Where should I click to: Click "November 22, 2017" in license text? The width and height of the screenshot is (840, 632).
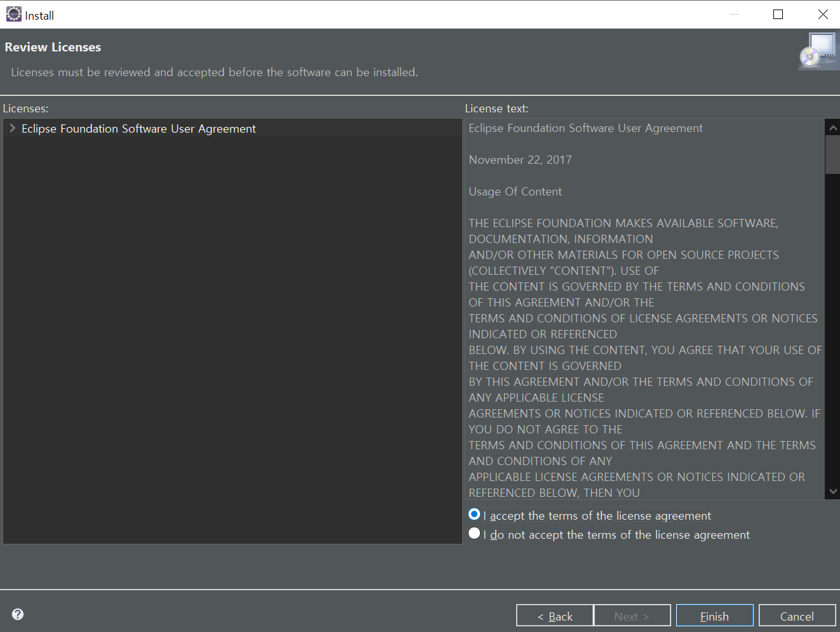520,160
